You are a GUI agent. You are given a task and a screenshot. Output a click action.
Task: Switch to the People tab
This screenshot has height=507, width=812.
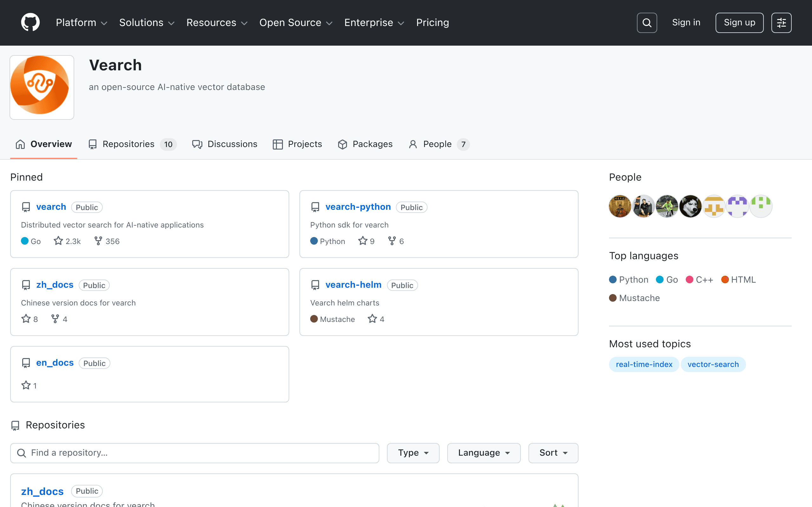pyautogui.click(x=439, y=144)
